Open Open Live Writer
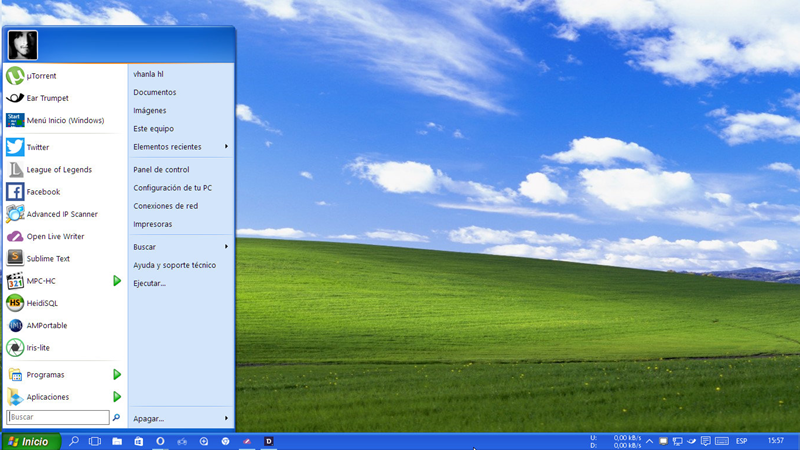This screenshot has height=450, width=800. click(65, 236)
